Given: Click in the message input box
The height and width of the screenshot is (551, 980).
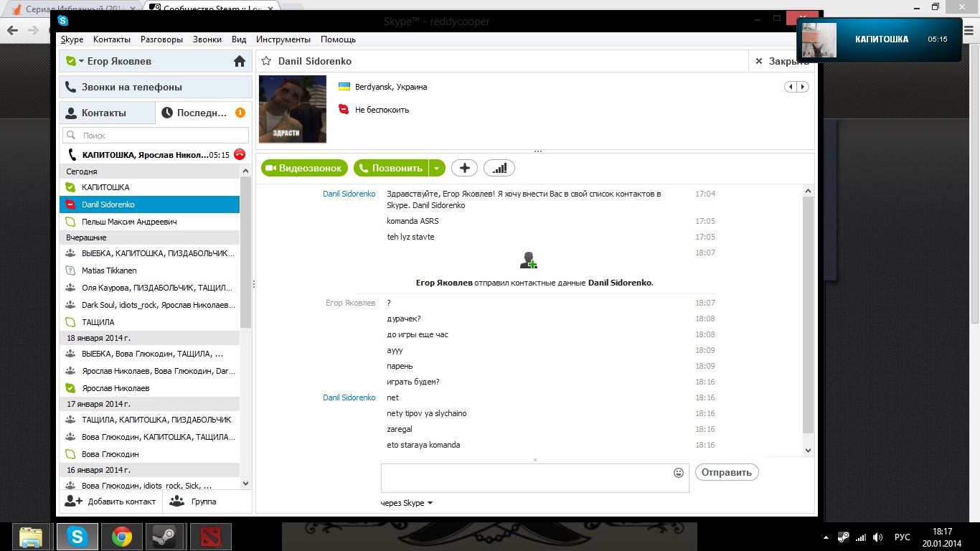Looking at the screenshot, I should (x=534, y=478).
